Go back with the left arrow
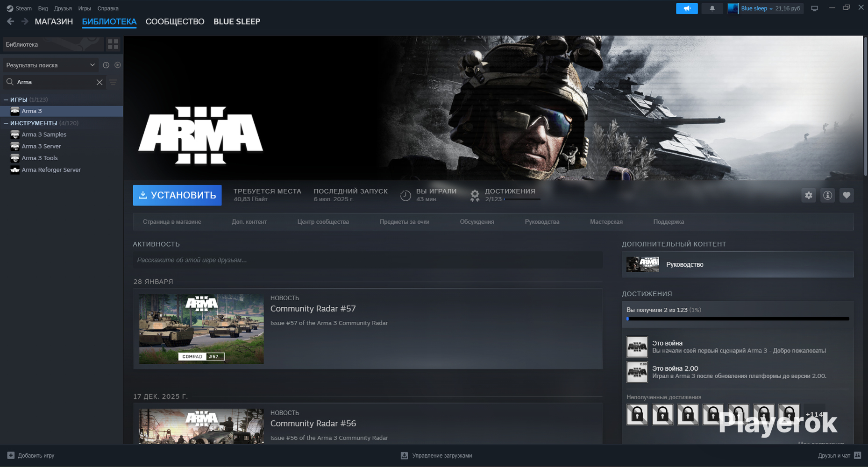 pyautogui.click(x=10, y=21)
